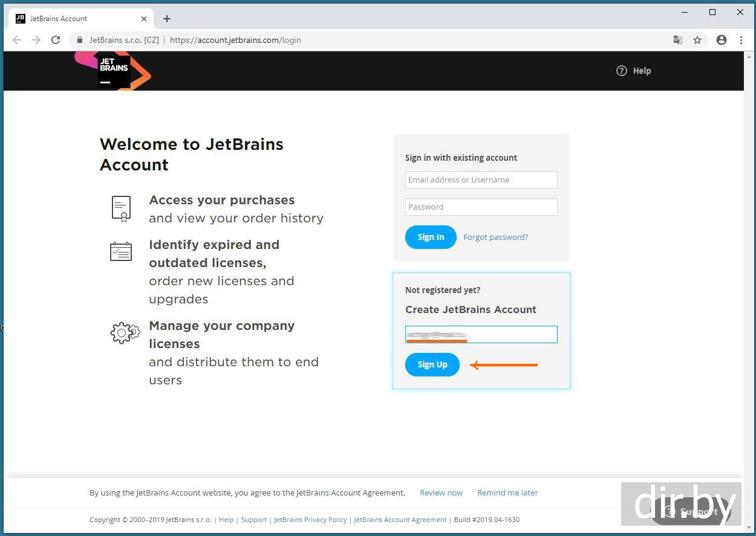
Task: Click the help question-mark circle icon
Action: 622,71
